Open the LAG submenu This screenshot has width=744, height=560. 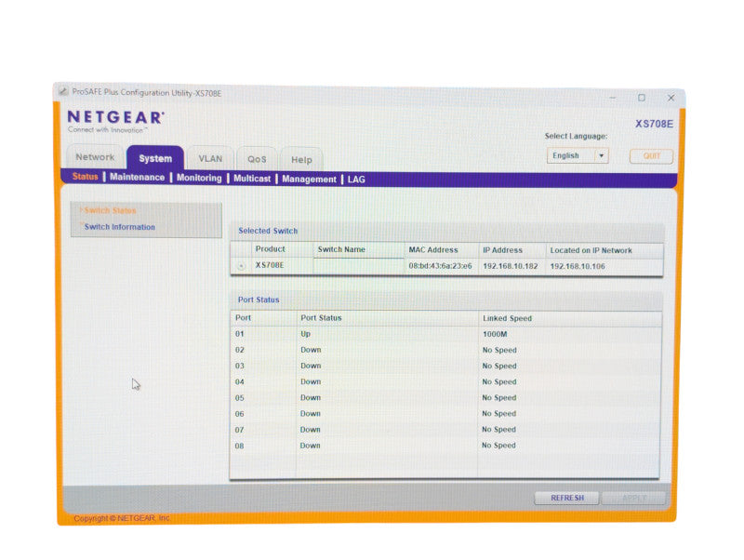pos(356,180)
